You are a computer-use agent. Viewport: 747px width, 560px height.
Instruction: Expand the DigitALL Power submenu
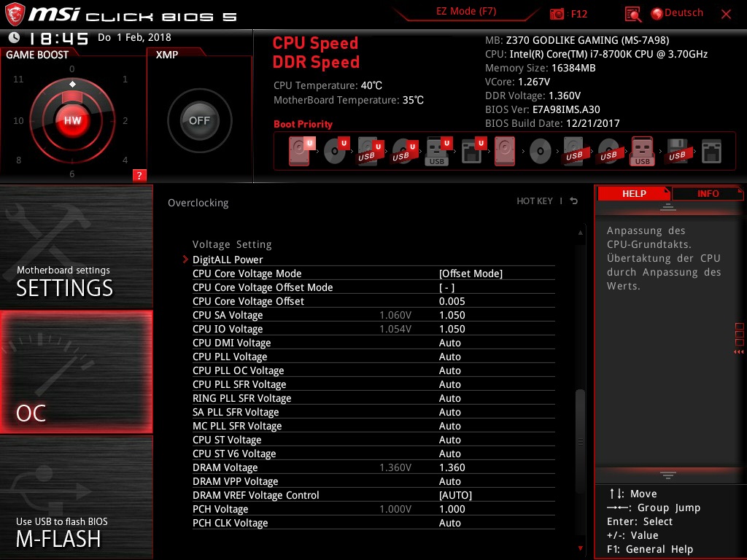tap(228, 260)
